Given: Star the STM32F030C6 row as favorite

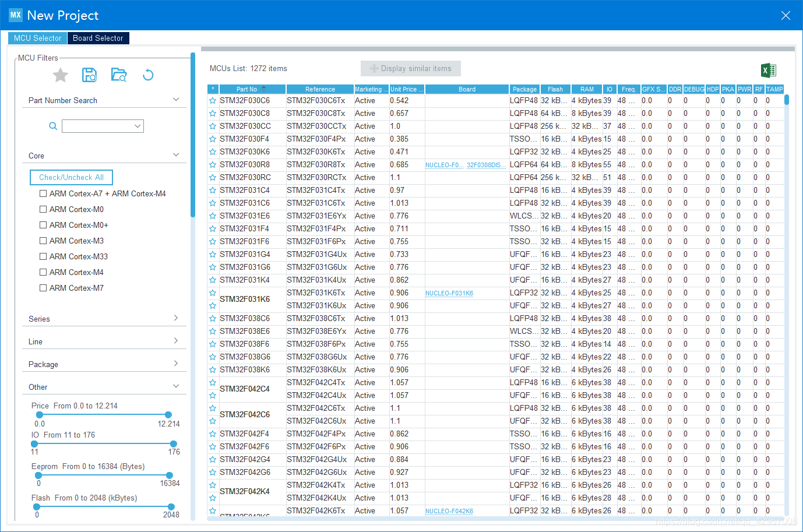Looking at the screenshot, I should pos(213,101).
